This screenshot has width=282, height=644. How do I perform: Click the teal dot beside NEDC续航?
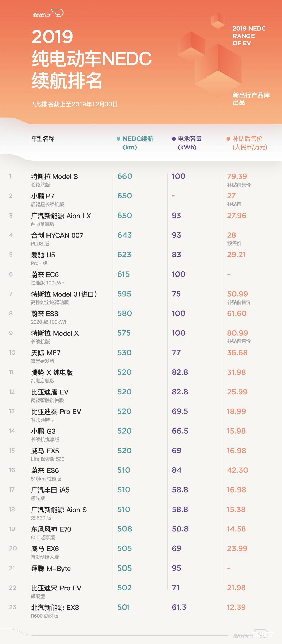click(x=118, y=139)
